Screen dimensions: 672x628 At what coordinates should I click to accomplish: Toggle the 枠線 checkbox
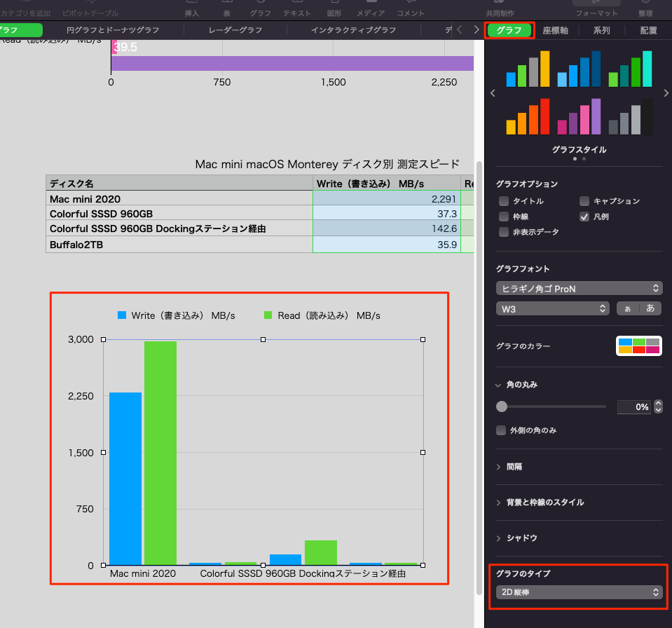click(x=504, y=217)
